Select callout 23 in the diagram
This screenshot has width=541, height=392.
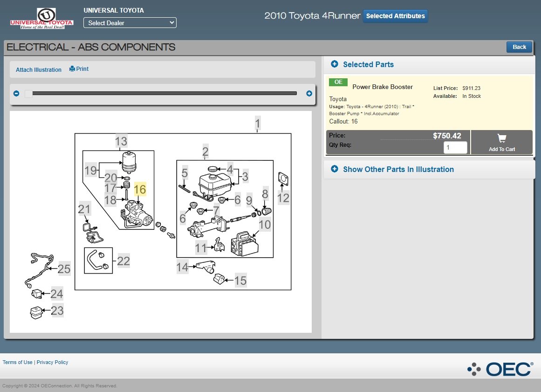(x=57, y=310)
